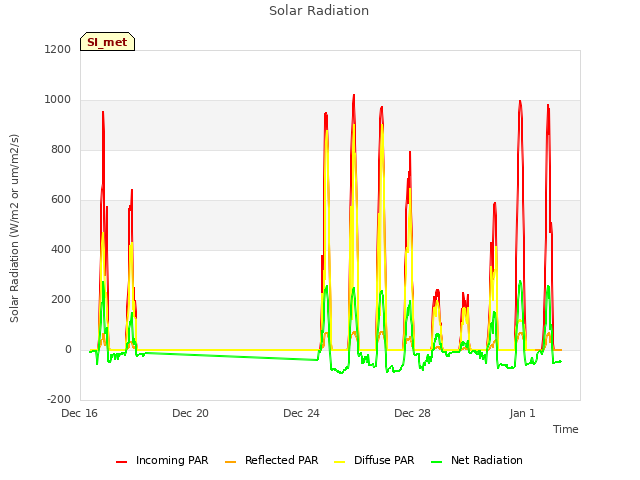Image resolution: width=640 pixels, height=480 pixels.
Task: Click the 800 y-axis tick label
Action: tap(61, 150)
